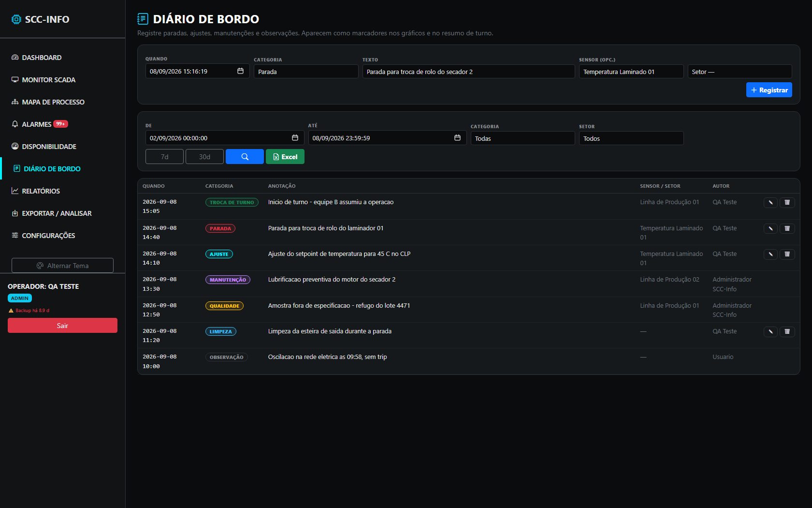Screen dimensions: 812x508
Task: Edit the 'troca de rolo do laminador' entry
Action: (770, 228)
